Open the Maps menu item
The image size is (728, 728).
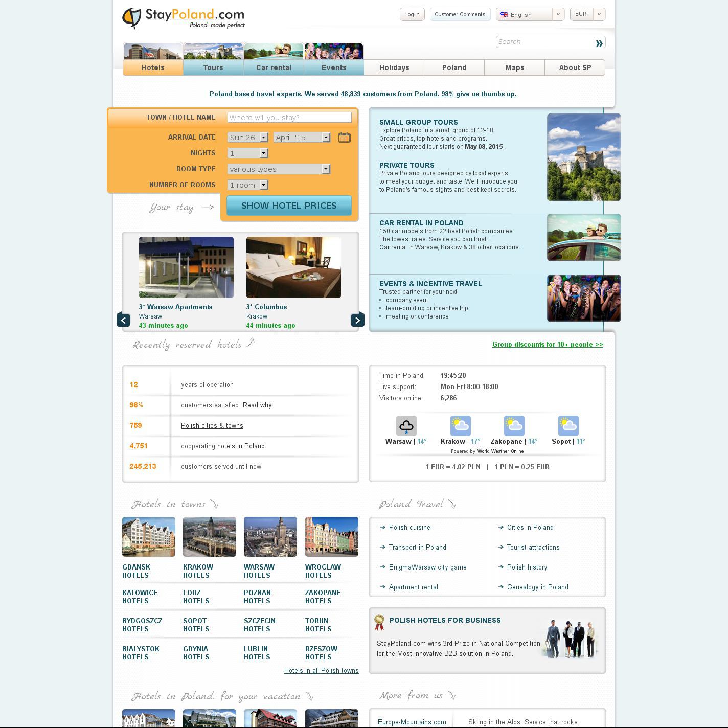point(515,67)
